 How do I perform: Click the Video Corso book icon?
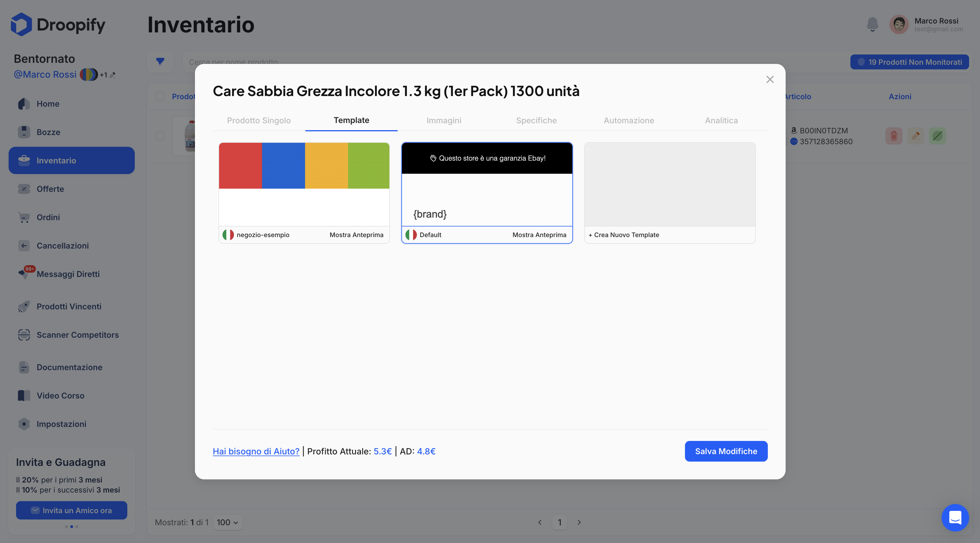tap(24, 395)
